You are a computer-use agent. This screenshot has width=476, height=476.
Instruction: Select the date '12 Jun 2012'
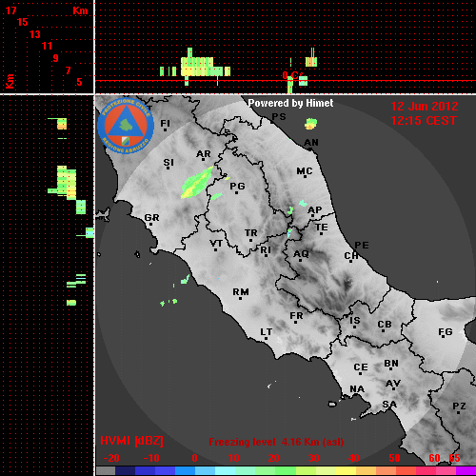tap(425, 107)
